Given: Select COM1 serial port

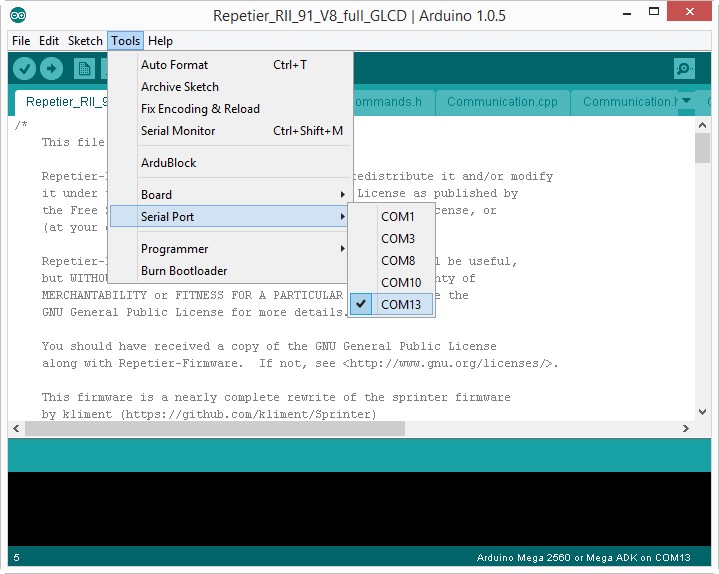Looking at the screenshot, I should [x=397, y=217].
